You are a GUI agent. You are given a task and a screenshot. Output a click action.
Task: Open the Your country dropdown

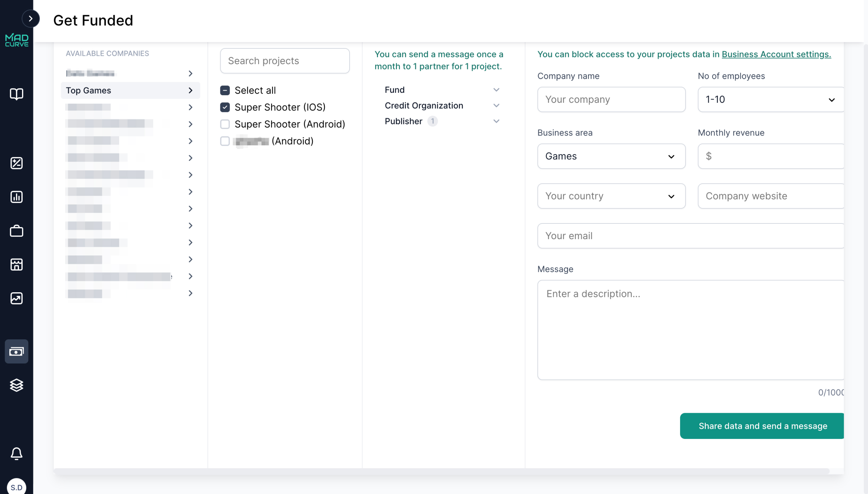[x=611, y=196]
